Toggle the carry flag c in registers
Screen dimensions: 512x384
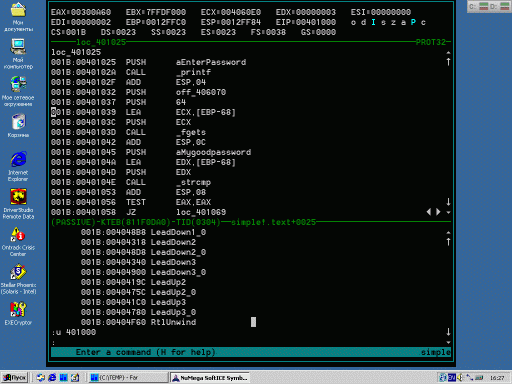point(423,22)
